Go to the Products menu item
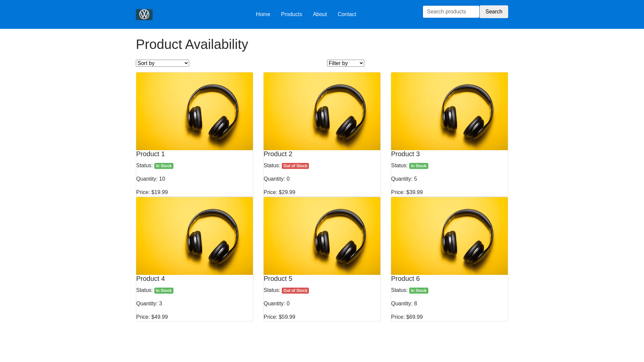Viewport: 644px width, 362px height. [x=291, y=14]
